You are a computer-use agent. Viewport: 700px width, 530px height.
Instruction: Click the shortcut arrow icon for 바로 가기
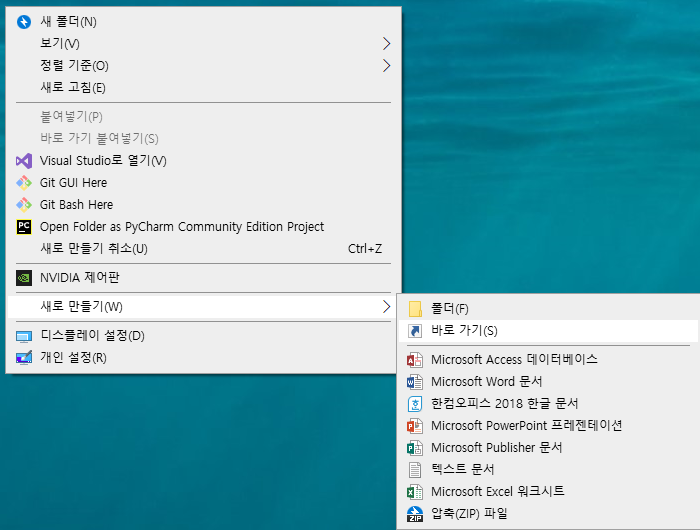tap(415, 331)
